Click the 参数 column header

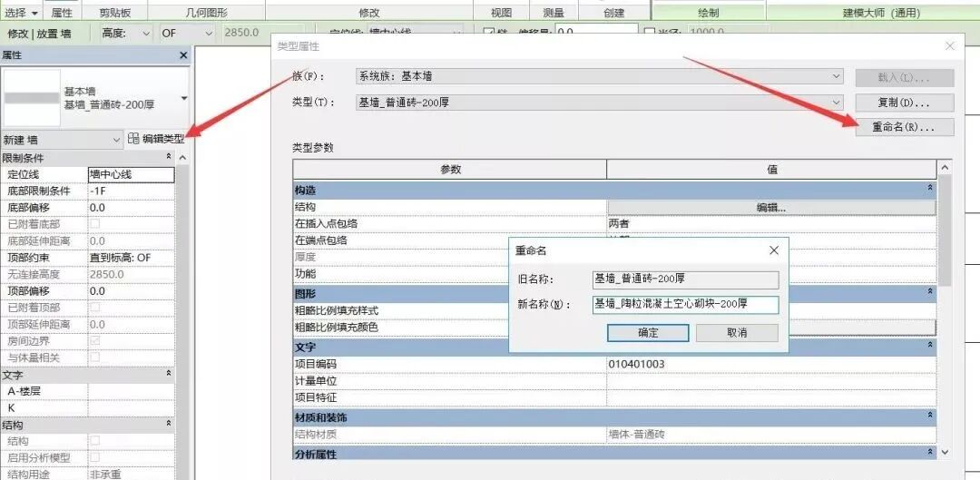pyautogui.click(x=450, y=170)
